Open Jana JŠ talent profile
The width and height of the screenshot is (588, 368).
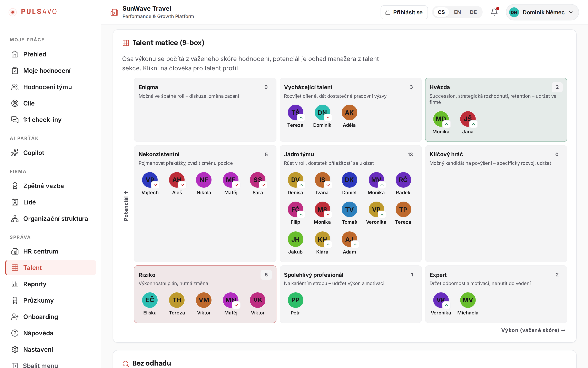pyautogui.click(x=468, y=123)
